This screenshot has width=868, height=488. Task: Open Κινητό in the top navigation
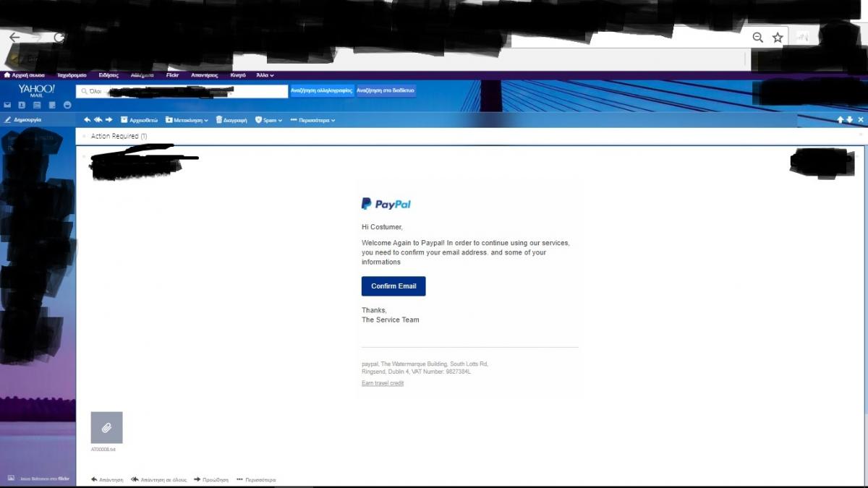[237, 75]
